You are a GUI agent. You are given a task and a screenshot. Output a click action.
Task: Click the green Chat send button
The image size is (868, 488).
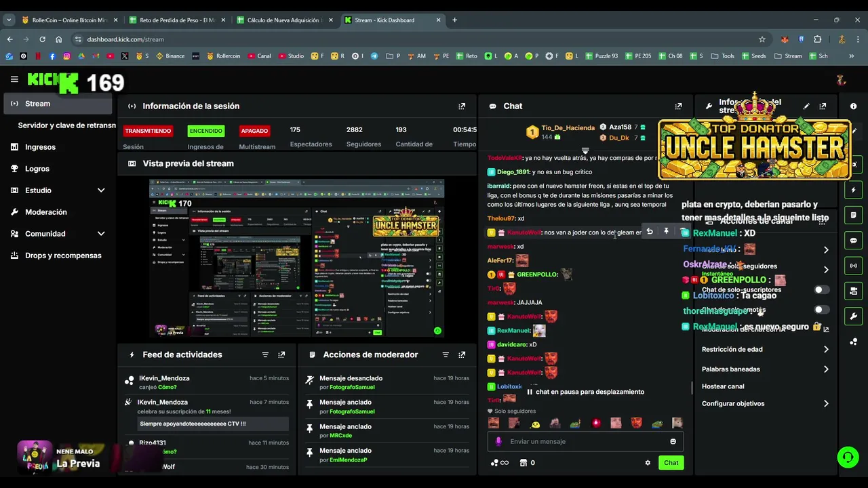(671, 463)
